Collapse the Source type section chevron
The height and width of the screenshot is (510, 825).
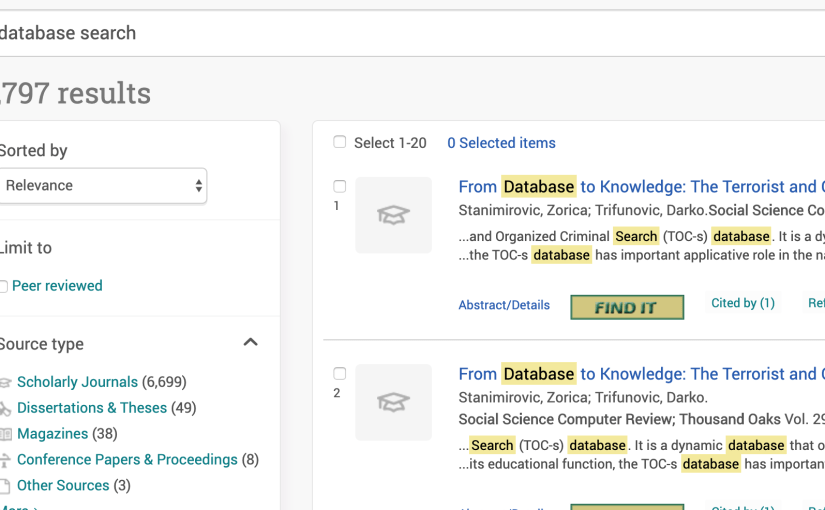click(250, 342)
